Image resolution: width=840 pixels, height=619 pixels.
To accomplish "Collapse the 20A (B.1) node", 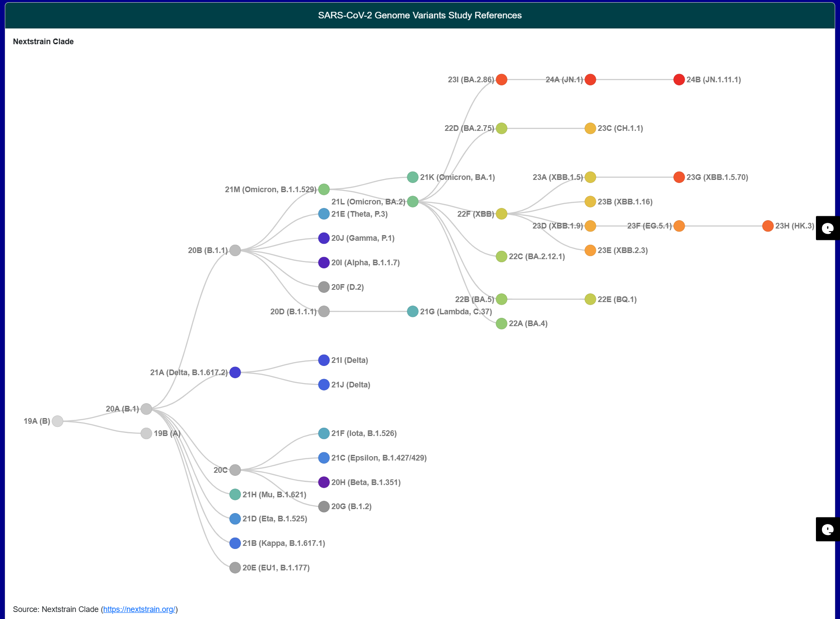I will (x=146, y=409).
